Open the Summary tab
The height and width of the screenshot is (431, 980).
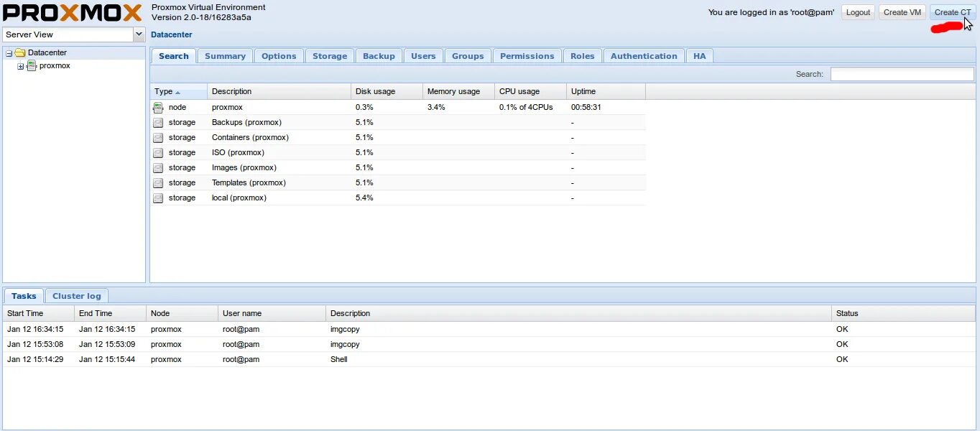[225, 56]
